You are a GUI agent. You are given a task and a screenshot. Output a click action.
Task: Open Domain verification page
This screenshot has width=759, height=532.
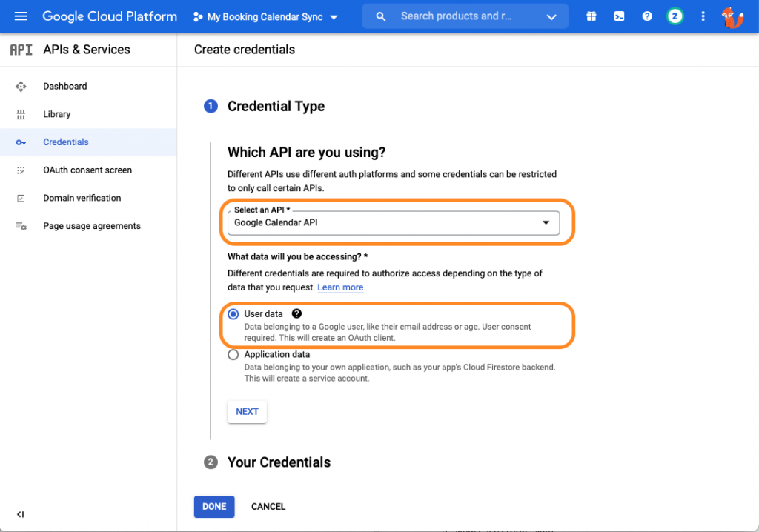(82, 198)
